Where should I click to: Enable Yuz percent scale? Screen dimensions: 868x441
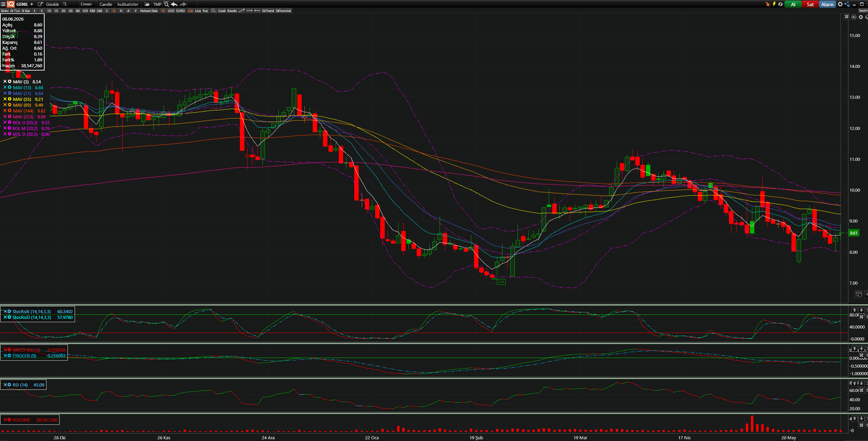[x=205, y=11]
